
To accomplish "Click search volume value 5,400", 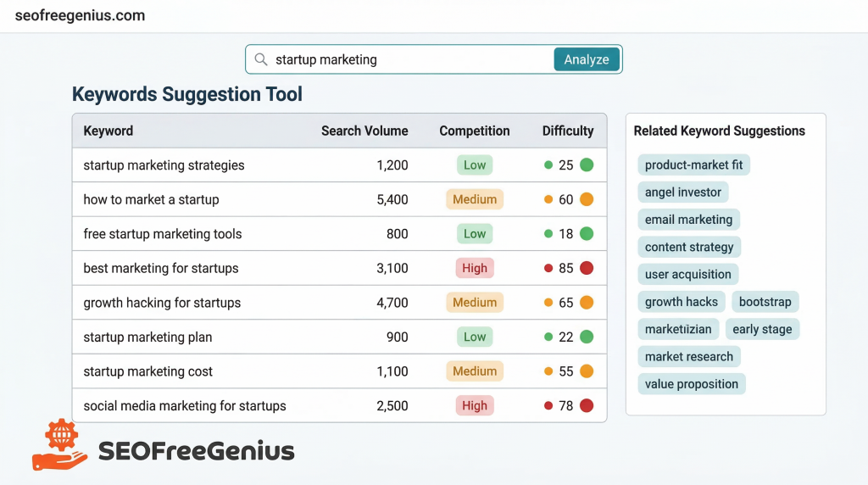I will [x=392, y=199].
